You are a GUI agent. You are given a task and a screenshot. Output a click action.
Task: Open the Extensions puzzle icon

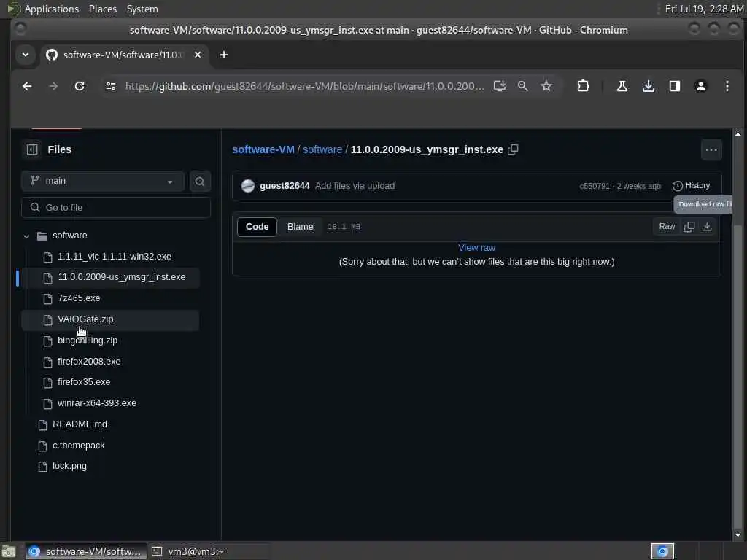coord(583,86)
